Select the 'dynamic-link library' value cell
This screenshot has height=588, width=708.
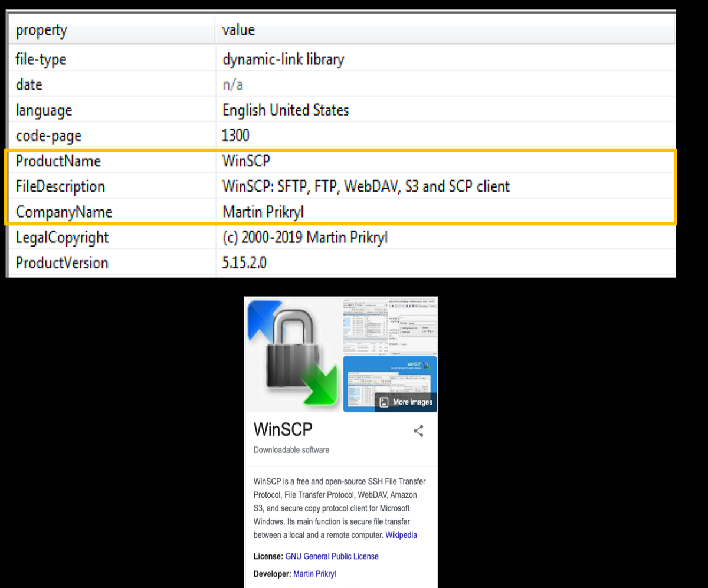coord(445,60)
